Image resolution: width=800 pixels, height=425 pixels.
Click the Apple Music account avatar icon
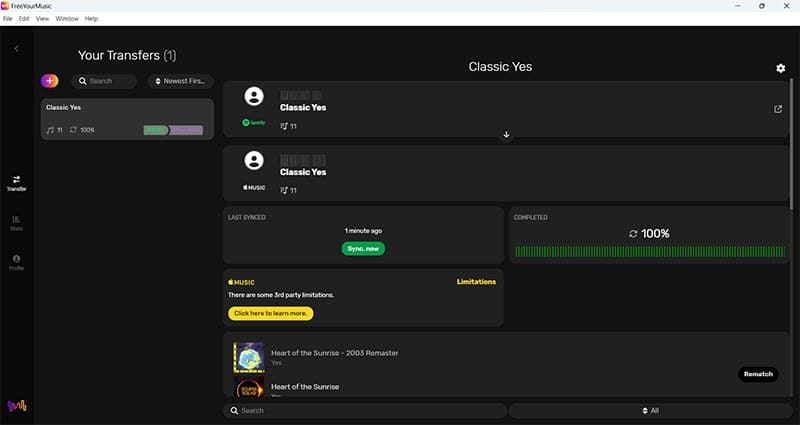pyautogui.click(x=254, y=160)
